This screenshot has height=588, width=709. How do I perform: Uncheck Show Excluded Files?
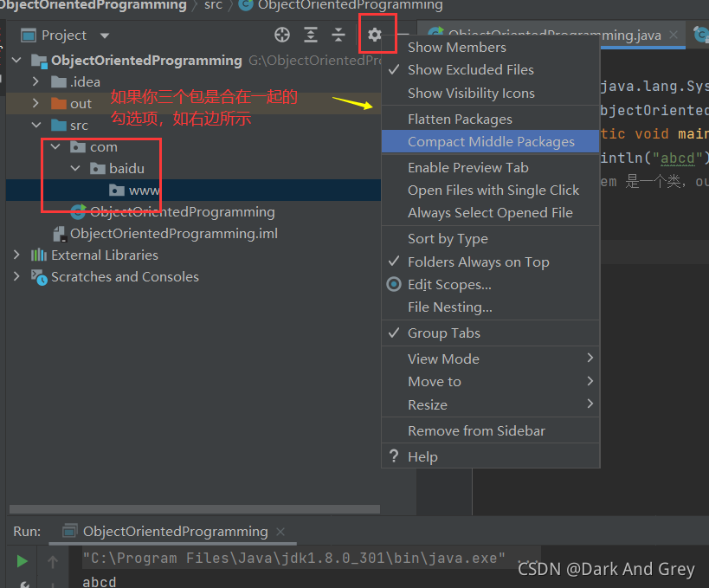491,70
